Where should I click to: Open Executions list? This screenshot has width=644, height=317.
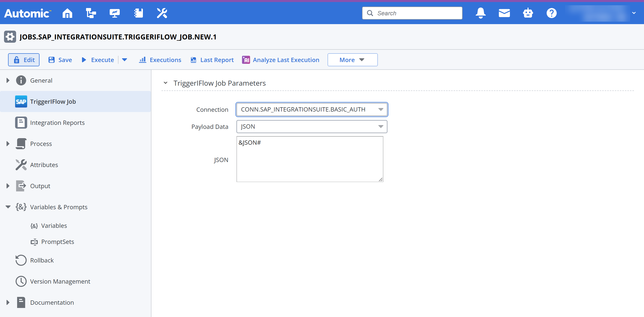tap(160, 60)
